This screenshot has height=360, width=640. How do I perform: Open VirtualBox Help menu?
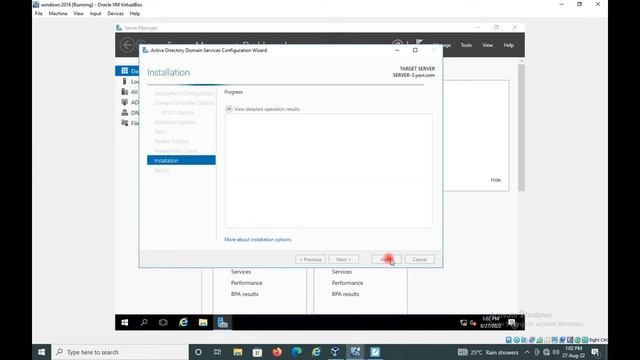coord(135,13)
